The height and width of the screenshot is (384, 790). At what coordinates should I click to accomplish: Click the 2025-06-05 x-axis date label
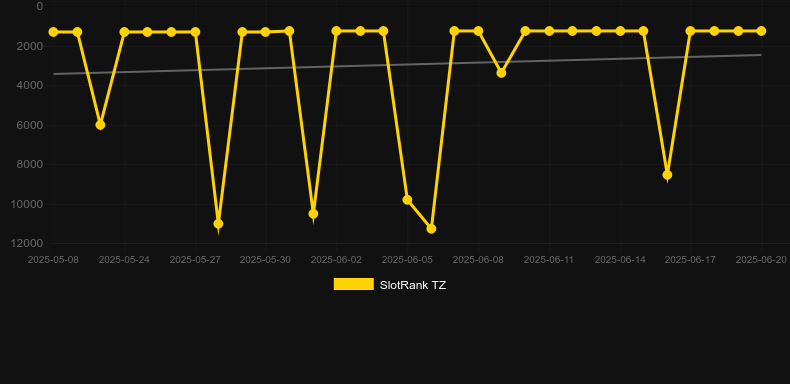[407, 260]
